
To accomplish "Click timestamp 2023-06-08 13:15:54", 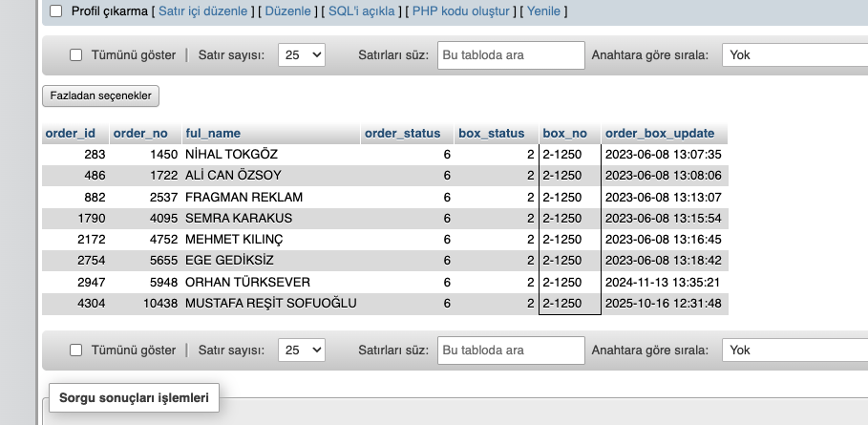I will 664,218.
